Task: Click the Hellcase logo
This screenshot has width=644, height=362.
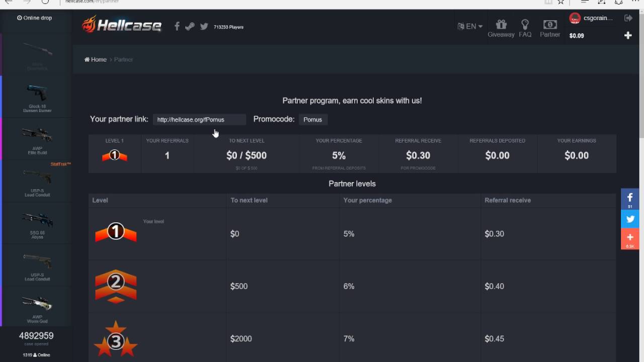Action: click(122, 24)
